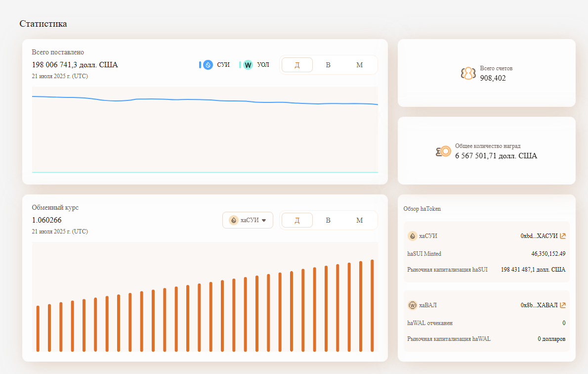Click the Статистика heading
Image resolution: width=588 pixels, height=374 pixels.
43,24
